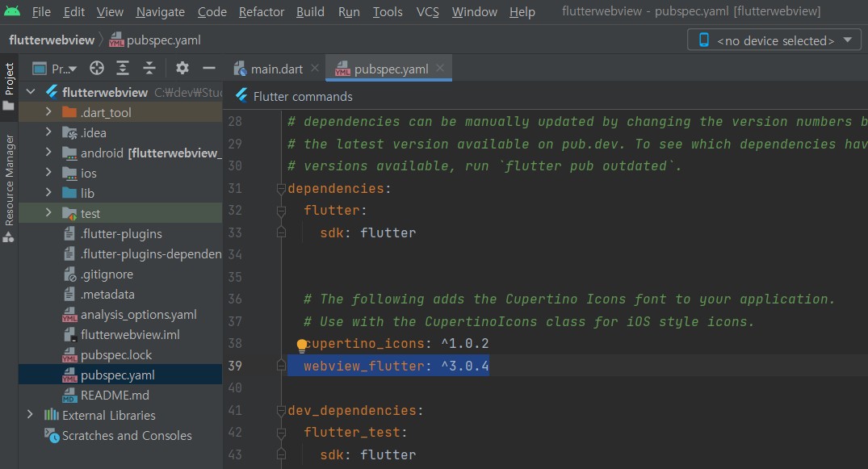Expand the ios folder
The width and height of the screenshot is (868, 469).
[48, 172]
